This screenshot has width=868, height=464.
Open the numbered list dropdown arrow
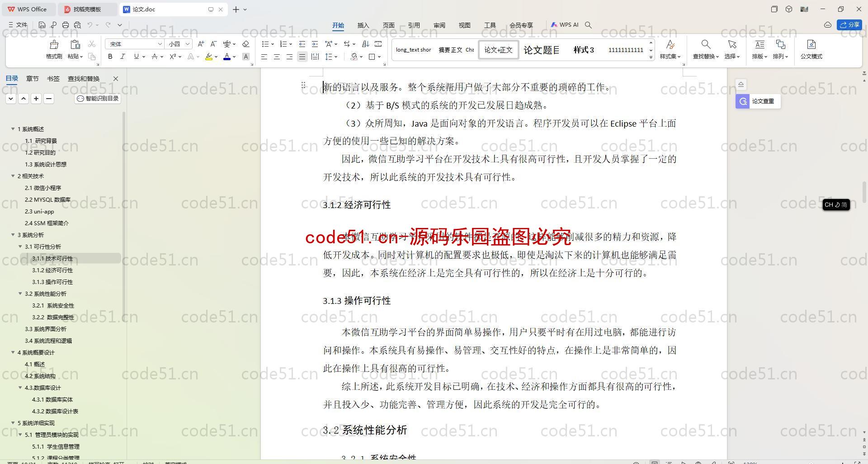pos(290,44)
